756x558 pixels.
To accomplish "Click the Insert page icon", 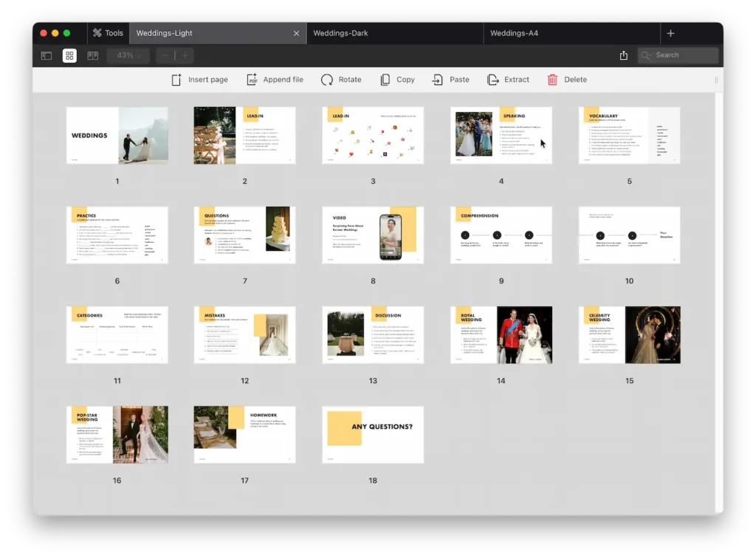I will (x=176, y=80).
